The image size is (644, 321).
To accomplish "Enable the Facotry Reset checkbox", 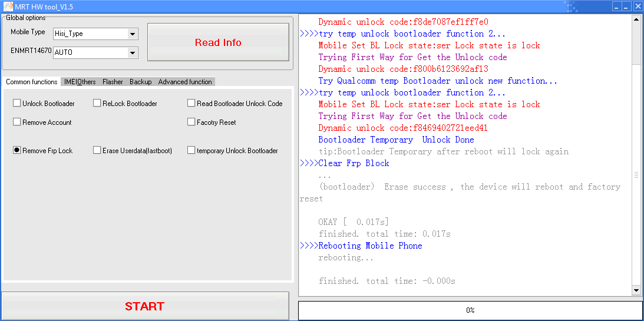I will pos(191,122).
